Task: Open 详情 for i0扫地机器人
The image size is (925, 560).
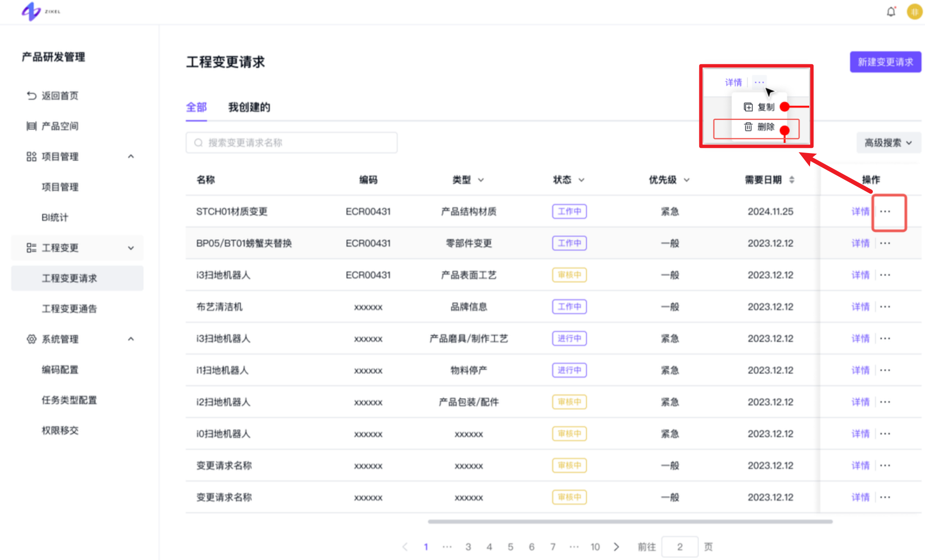Action: point(861,434)
